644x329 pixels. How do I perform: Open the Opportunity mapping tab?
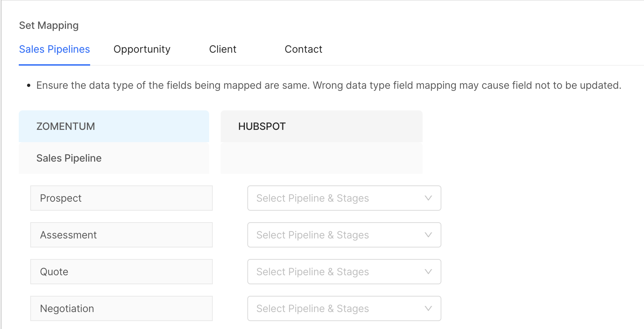[142, 49]
